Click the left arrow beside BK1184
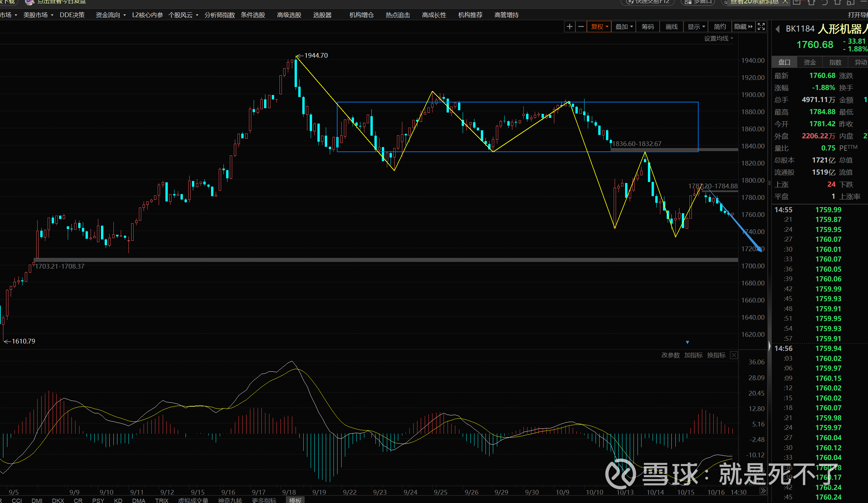The height and width of the screenshot is (503, 868). pyautogui.click(x=777, y=29)
